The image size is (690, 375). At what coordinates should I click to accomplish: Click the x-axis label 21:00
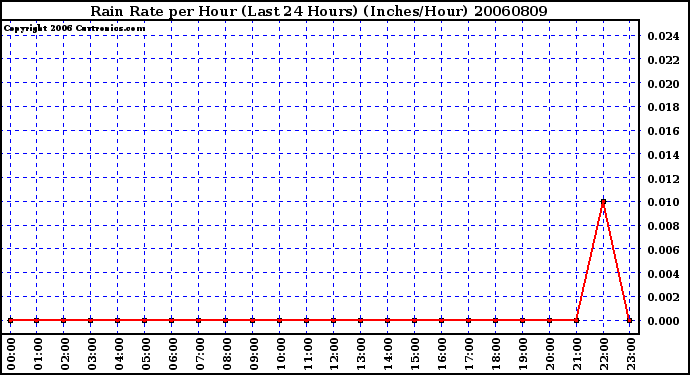coord(577,354)
